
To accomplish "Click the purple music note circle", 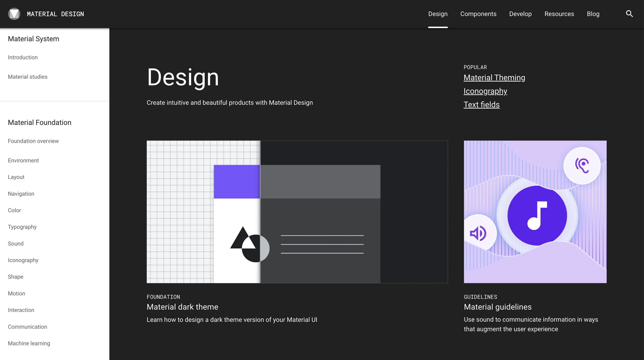I will 537,215.
